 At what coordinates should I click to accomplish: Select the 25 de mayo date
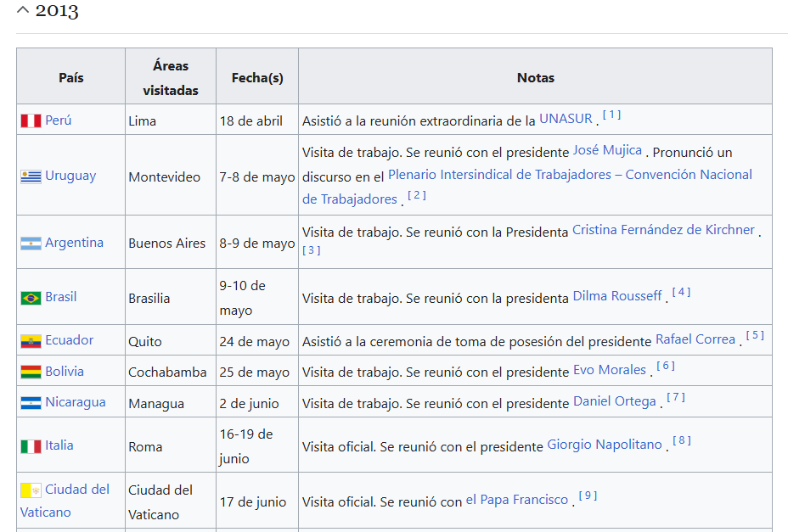click(254, 372)
